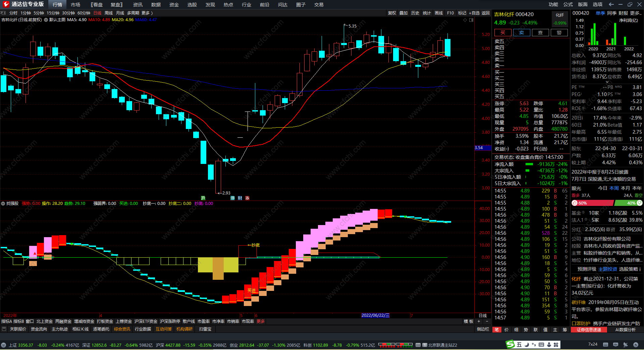Screen dimensions: 644x350
Task: Open the 公式 menu
Action: 568,4
